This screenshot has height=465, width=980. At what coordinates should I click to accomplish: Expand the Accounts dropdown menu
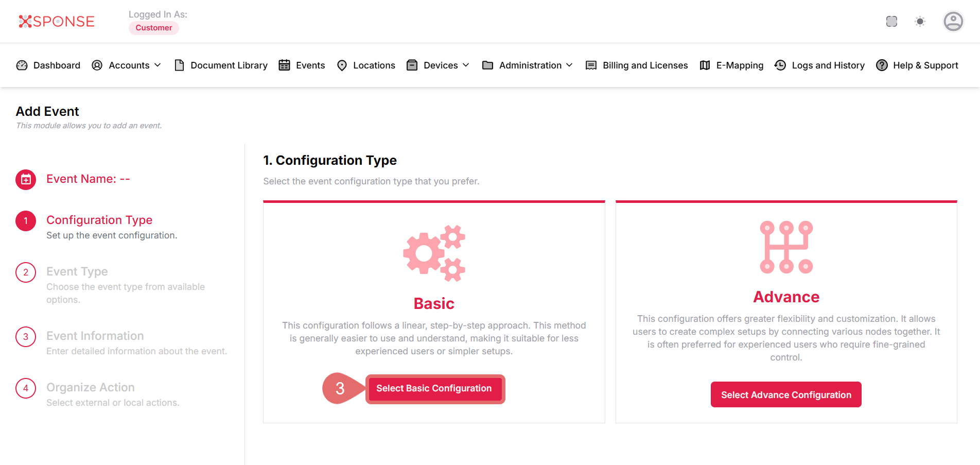coord(127,65)
